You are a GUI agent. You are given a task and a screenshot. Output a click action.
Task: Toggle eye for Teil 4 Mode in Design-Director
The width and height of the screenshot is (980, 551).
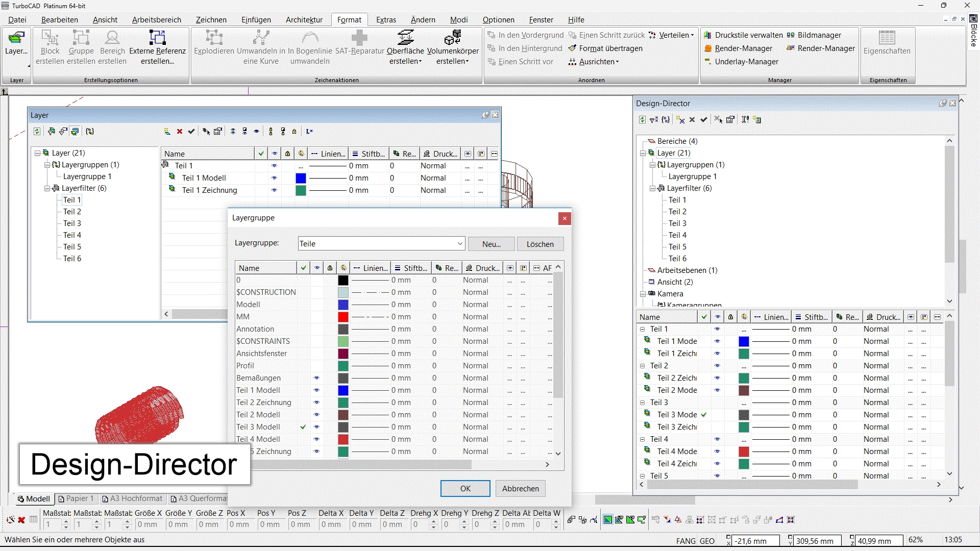717,452
